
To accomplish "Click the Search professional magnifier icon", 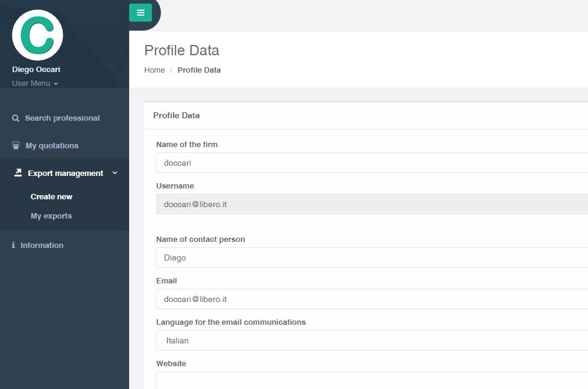I will click(16, 118).
